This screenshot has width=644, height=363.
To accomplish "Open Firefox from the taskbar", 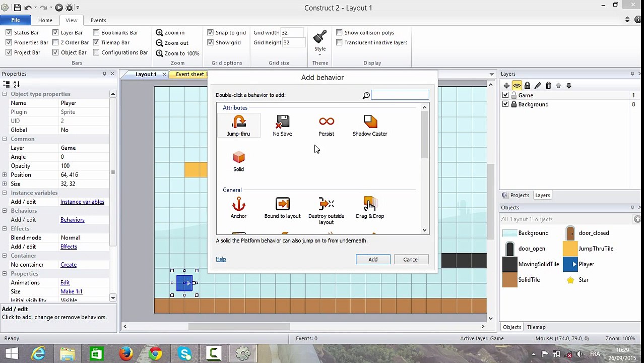I will pos(126,353).
